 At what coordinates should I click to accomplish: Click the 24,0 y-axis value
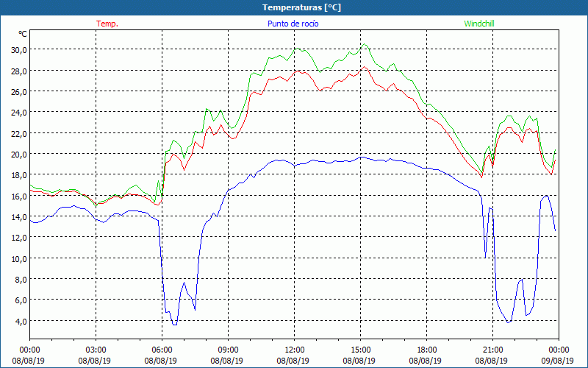[x=19, y=113]
